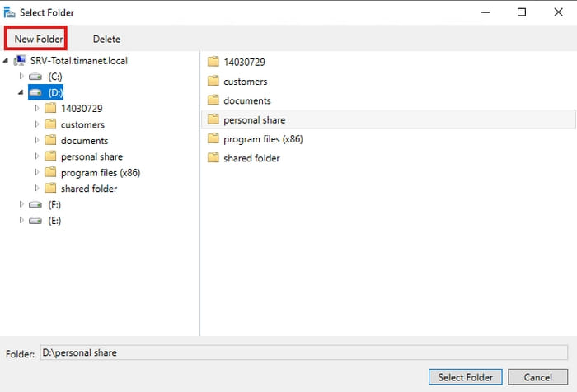Select the shared folder item in tree
Viewport: 577px width, 392px height.
89,189
